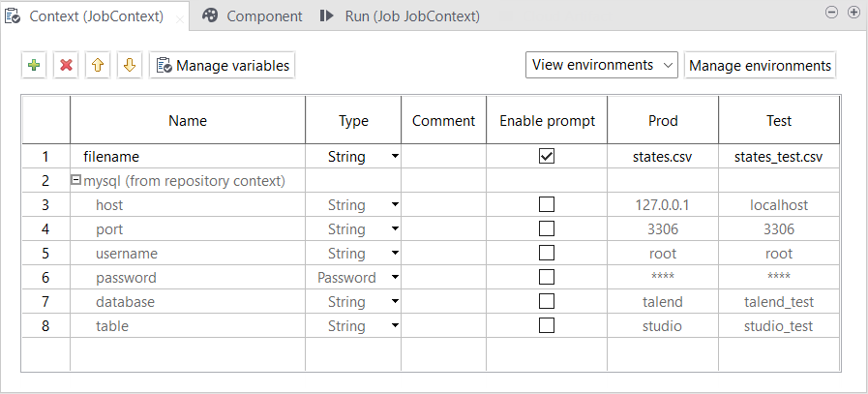Click the green plus add variable icon
868x394 pixels.
pyautogui.click(x=34, y=66)
